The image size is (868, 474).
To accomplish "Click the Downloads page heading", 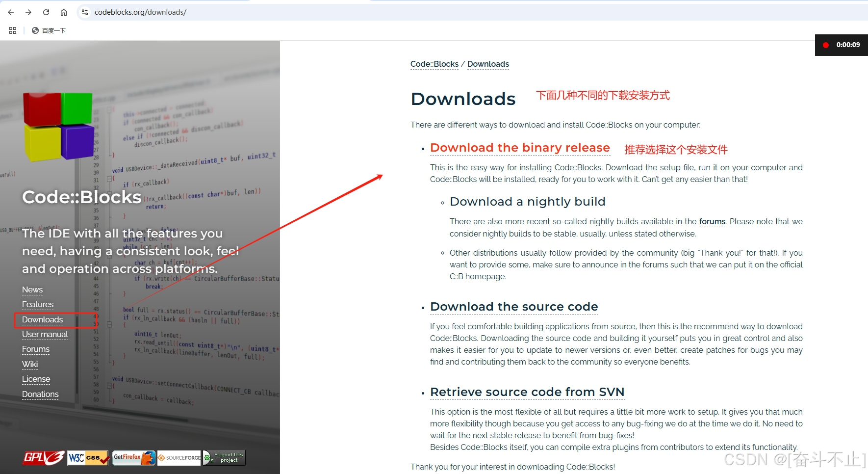I will 463,99.
